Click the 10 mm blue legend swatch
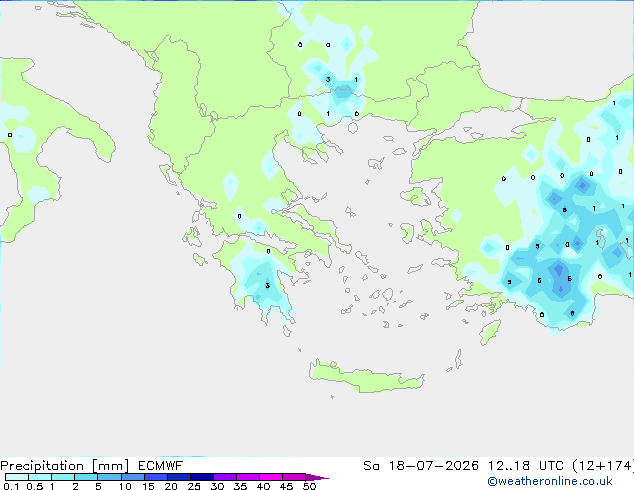 (133, 477)
